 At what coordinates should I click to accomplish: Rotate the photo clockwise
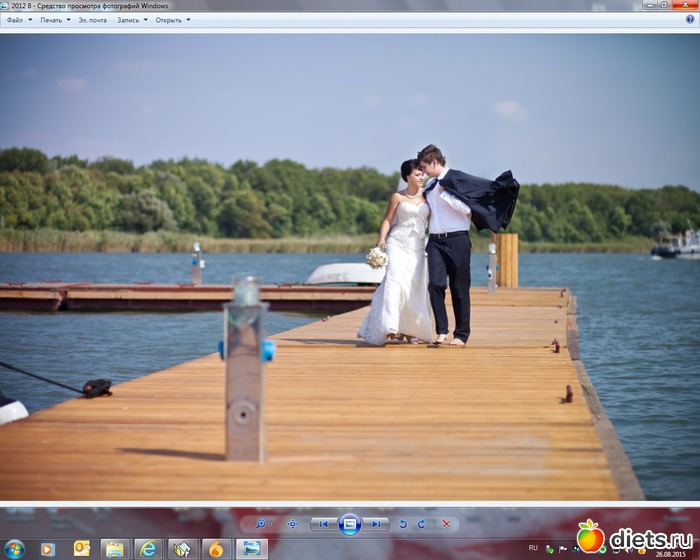pyautogui.click(x=421, y=523)
